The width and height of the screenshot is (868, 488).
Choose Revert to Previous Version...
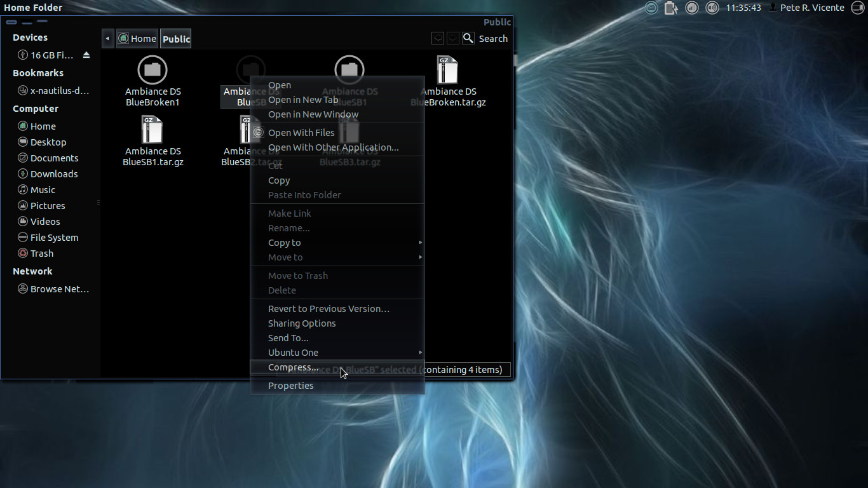click(x=337, y=309)
